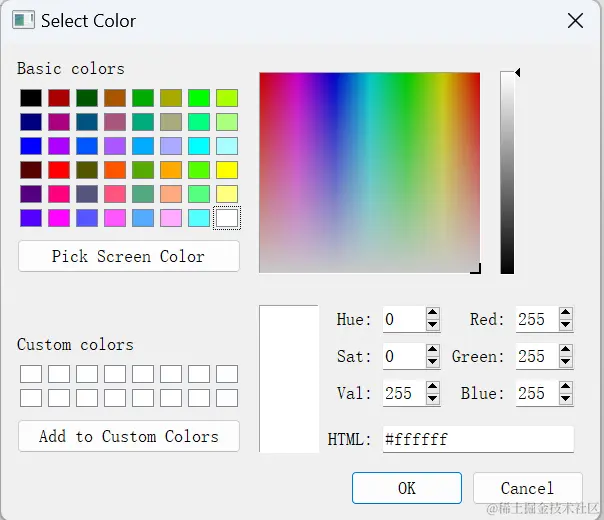Select the black basic color swatch
Screen dimensions: 604x520
pos(31,98)
